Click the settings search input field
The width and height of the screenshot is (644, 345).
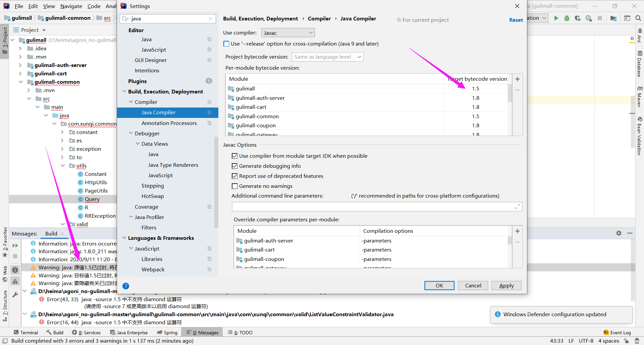(x=168, y=19)
